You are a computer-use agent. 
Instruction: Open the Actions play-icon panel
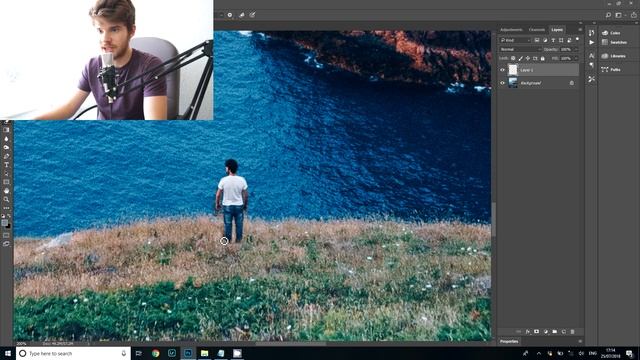591,42
